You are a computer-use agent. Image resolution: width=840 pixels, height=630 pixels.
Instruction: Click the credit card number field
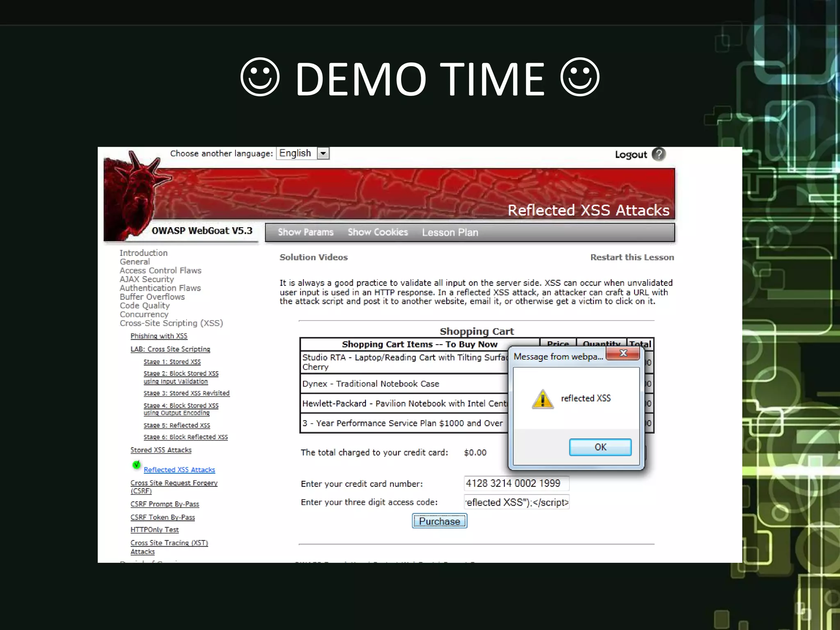pyautogui.click(x=516, y=484)
